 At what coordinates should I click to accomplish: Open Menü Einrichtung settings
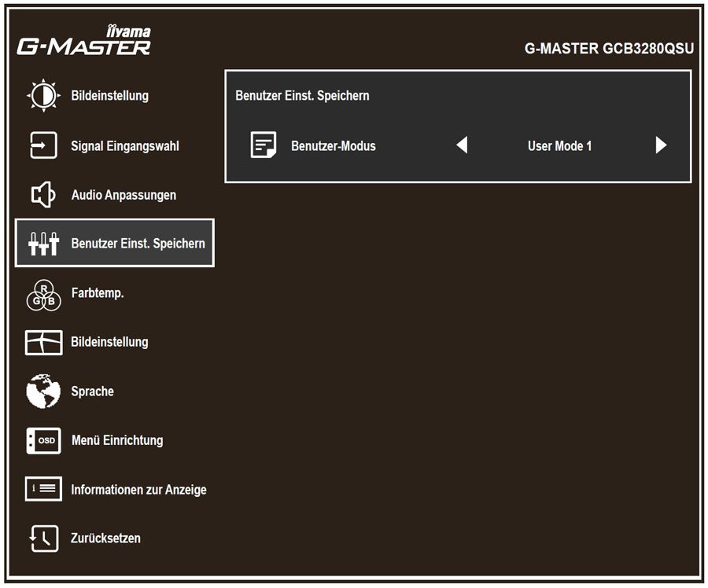pyautogui.click(x=117, y=440)
